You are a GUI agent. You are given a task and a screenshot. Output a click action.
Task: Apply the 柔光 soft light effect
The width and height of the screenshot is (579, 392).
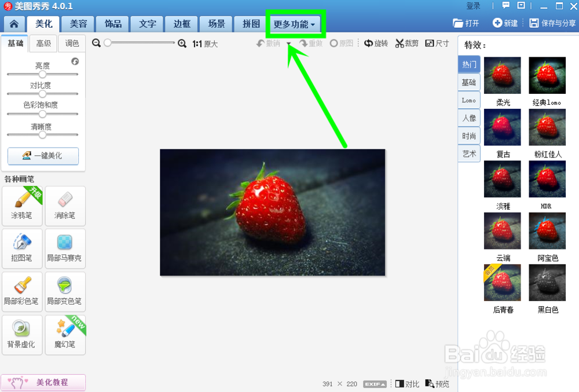502,75
